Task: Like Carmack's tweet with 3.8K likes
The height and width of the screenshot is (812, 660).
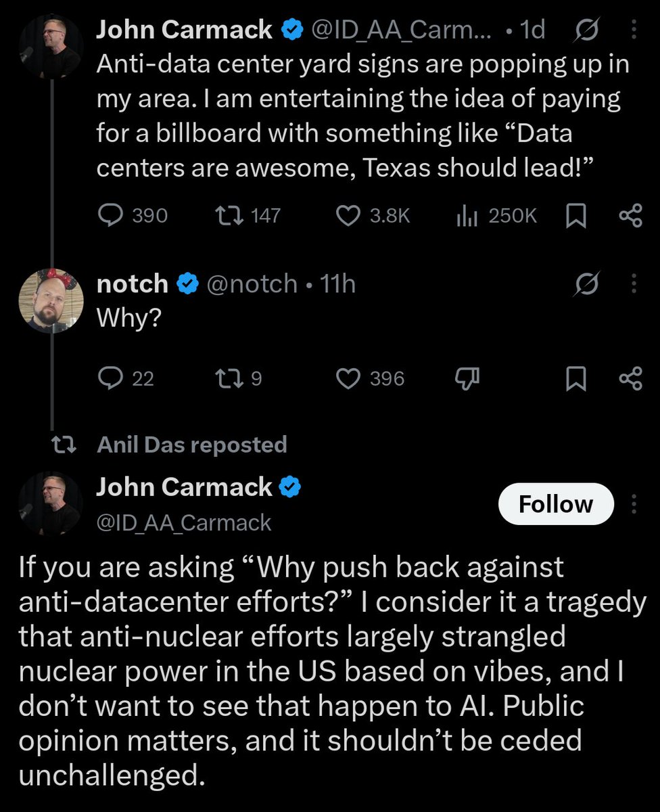Action: [373, 216]
